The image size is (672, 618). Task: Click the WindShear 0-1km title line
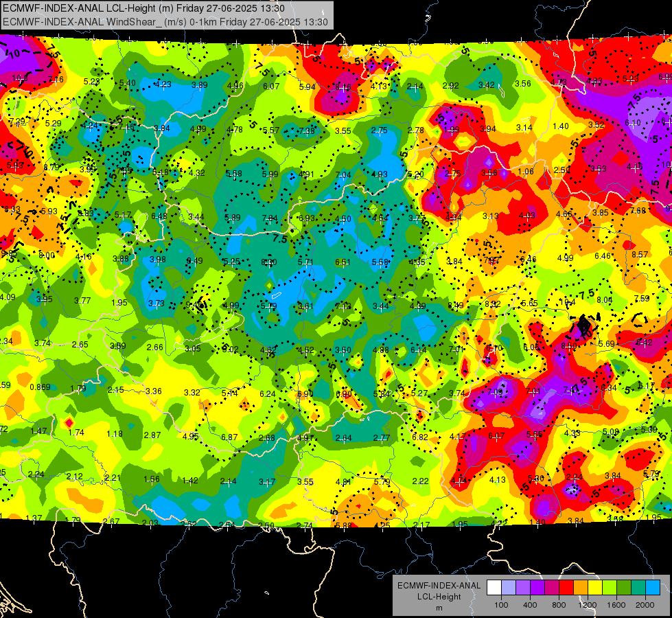click(165, 22)
